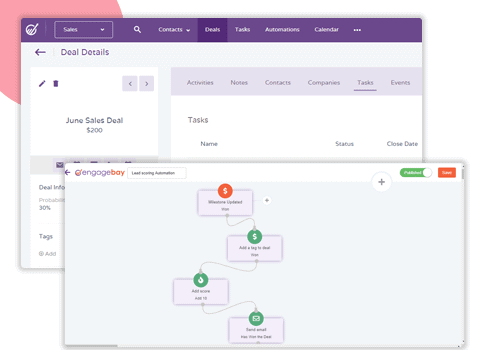Go to Tasks in top navigation
Screen dimensions: 487x364
coord(242,30)
